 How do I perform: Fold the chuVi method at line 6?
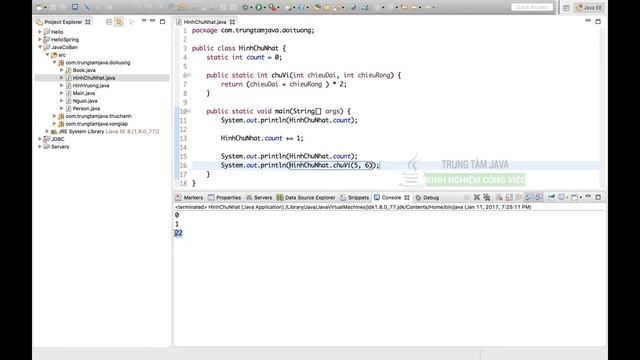[x=189, y=75]
